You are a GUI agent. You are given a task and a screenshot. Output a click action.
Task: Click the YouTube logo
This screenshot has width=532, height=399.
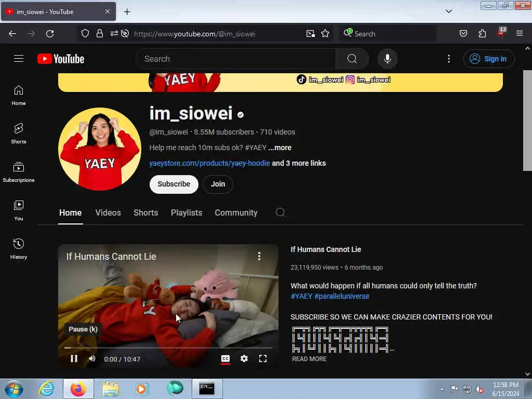point(61,59)
